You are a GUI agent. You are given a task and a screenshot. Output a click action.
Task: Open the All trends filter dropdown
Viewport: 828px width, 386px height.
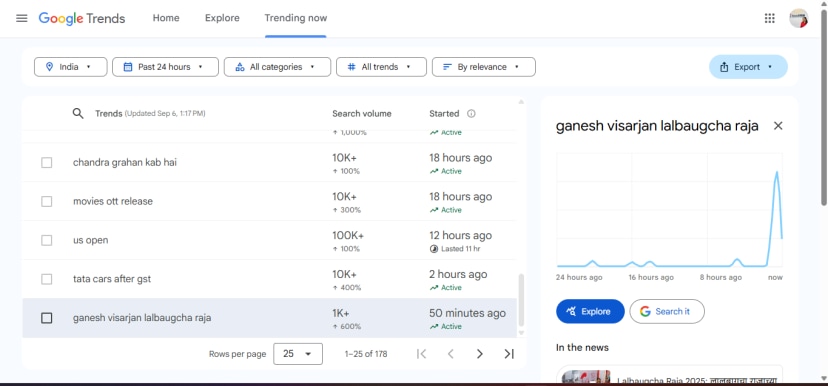[381, 67]
